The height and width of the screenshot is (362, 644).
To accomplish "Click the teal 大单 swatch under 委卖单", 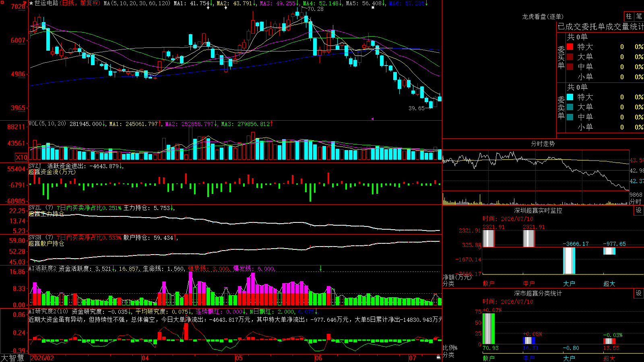I will coord(570,107).
